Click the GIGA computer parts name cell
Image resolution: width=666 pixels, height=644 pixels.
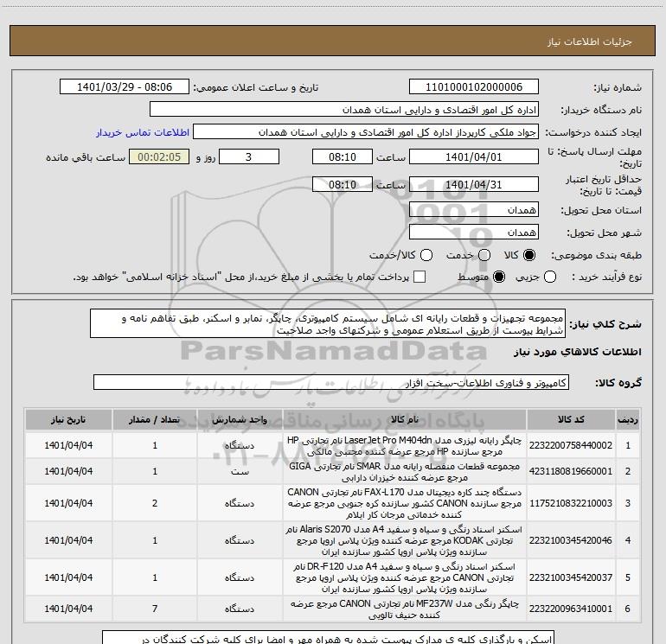coord(405,471)
